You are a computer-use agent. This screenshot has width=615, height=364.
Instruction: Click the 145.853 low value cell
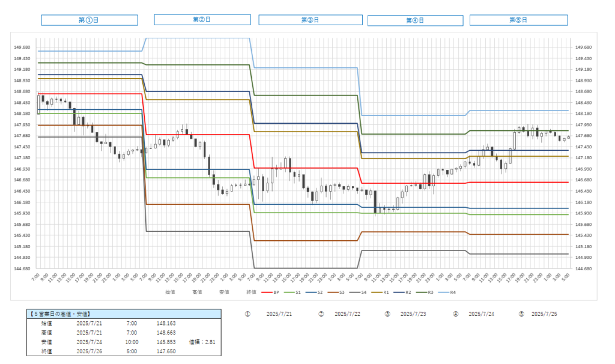point(166,341)
